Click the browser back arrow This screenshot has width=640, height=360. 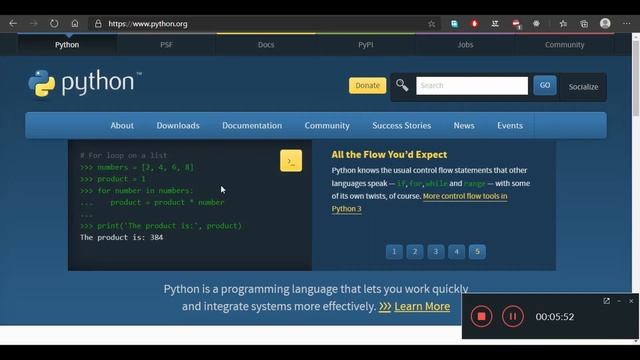point(13,24)
